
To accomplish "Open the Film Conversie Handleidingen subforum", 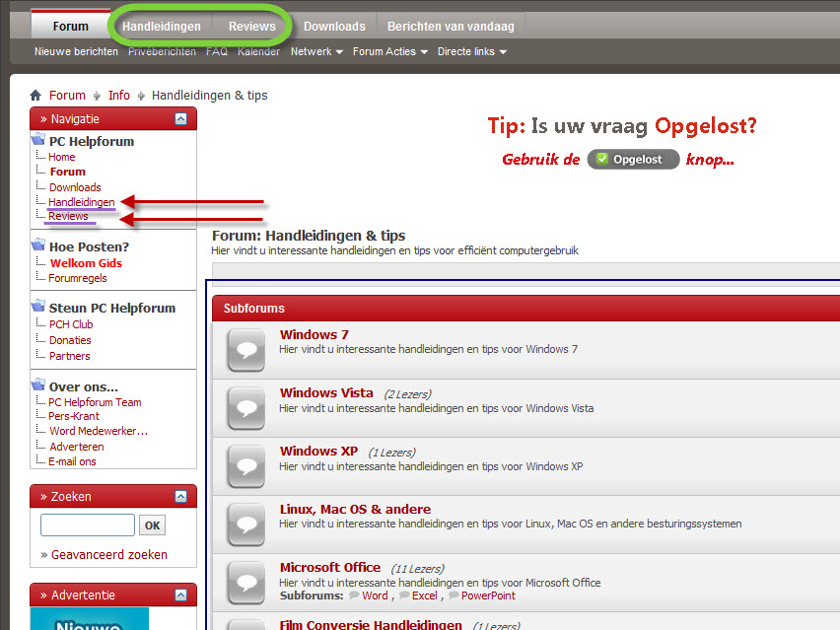I will 371,625.
